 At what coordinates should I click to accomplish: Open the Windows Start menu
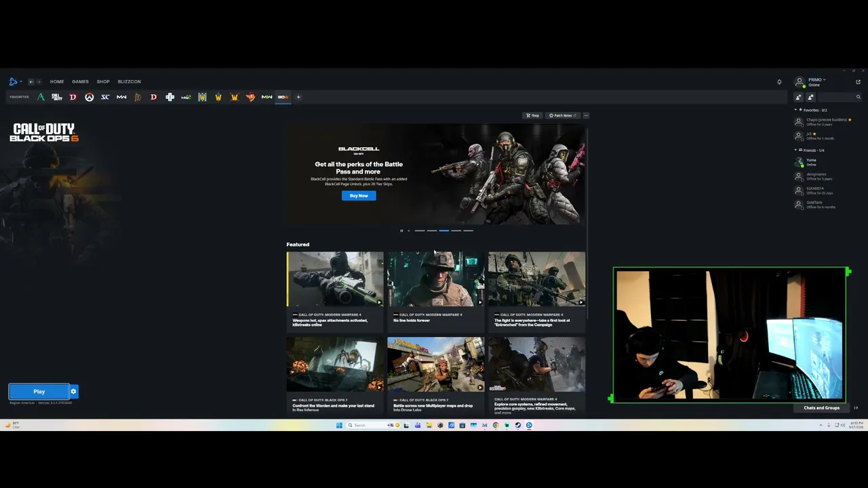(339, 426)
